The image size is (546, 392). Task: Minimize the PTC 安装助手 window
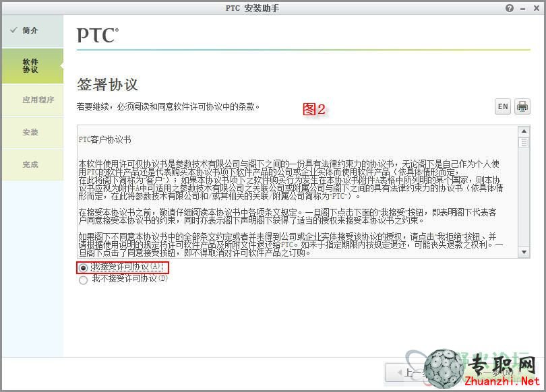click(522, 9)
